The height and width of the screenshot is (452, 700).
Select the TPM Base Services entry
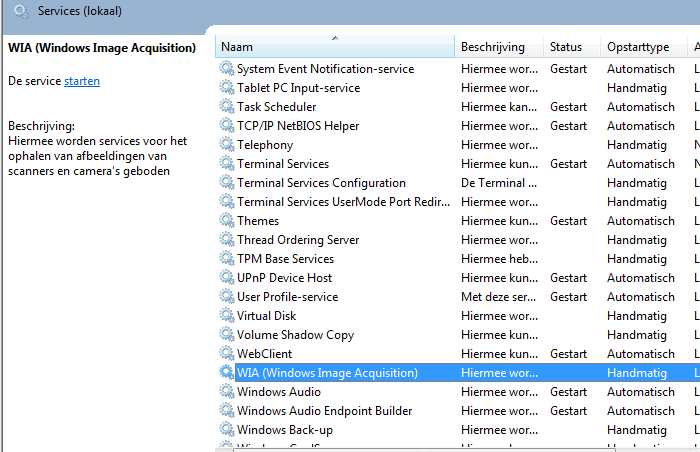pos(458,259)
